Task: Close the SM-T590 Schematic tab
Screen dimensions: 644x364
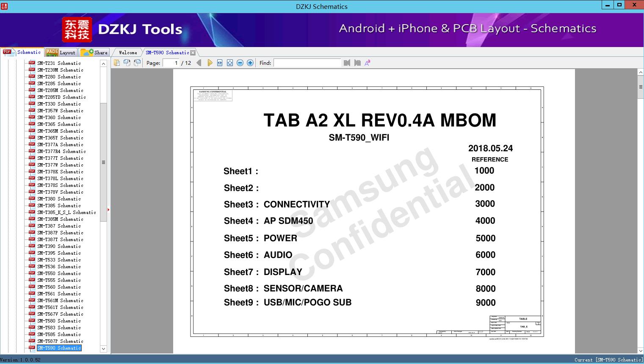Action: [193, 53]
